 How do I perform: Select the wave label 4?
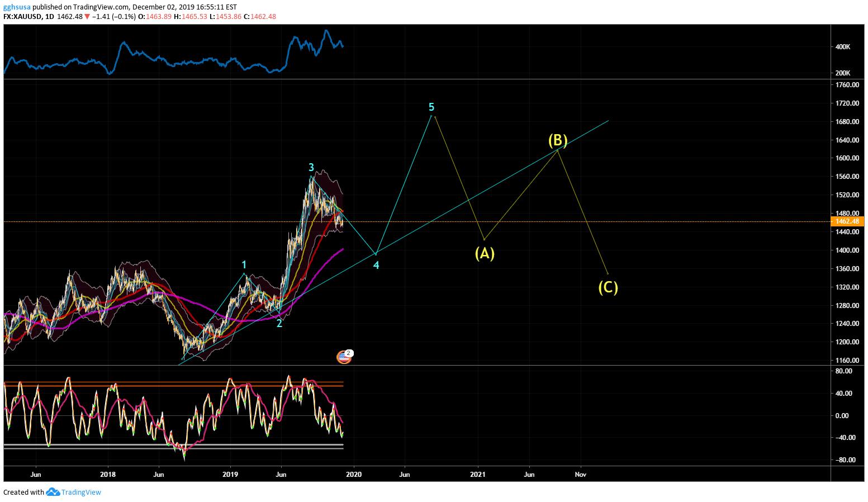(376, 265)
